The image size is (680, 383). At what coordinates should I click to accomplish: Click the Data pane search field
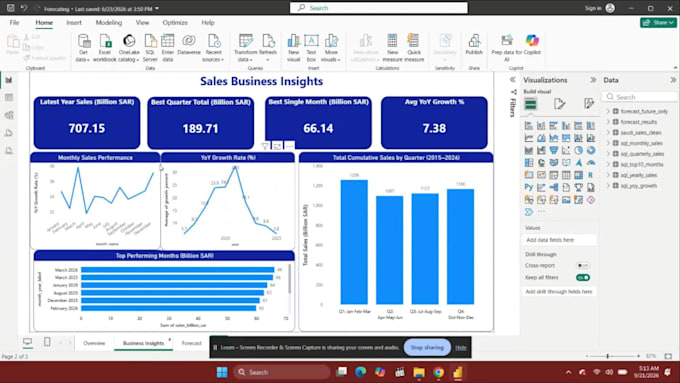(x=640, y=97)
